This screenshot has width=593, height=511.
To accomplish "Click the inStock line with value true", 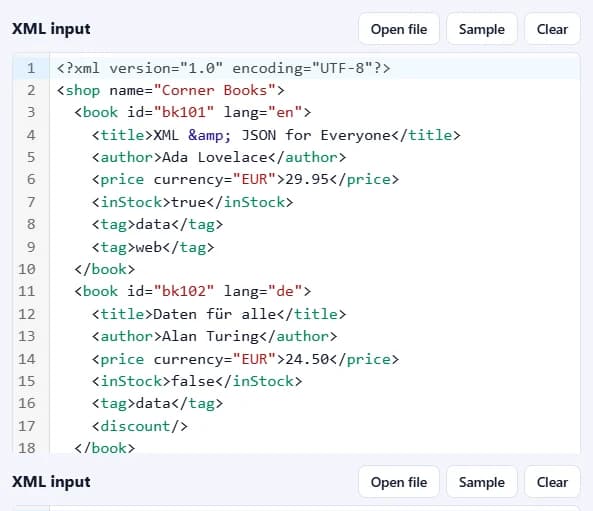I will (x=192, y=202).
